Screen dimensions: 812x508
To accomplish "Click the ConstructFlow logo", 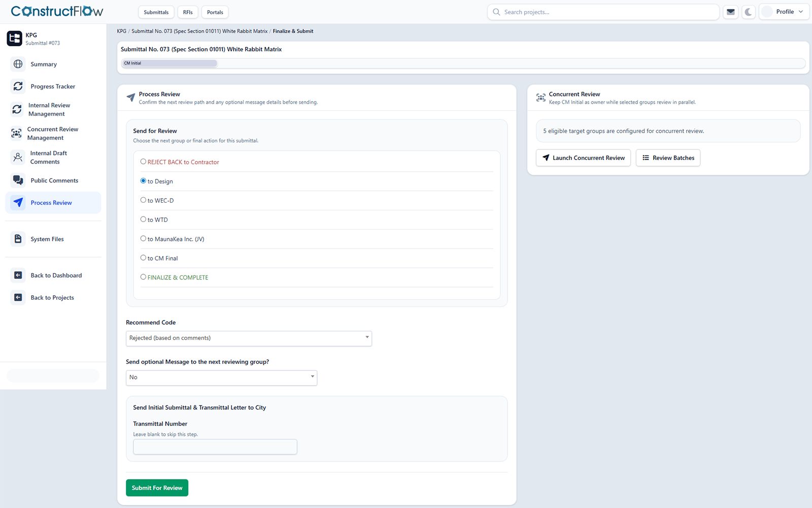I will tap(57, 11).
